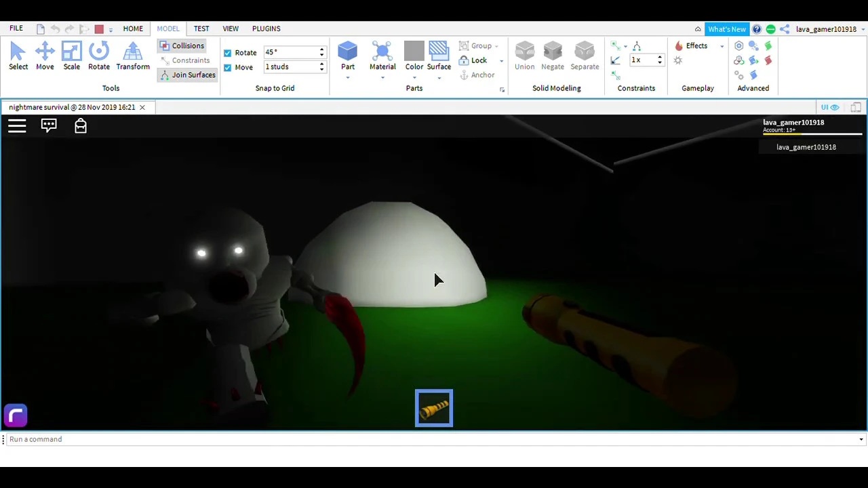Open the in-game backpack icon
Image resolution: width=868 pixels, height=488 pixels.
point(81,125)
